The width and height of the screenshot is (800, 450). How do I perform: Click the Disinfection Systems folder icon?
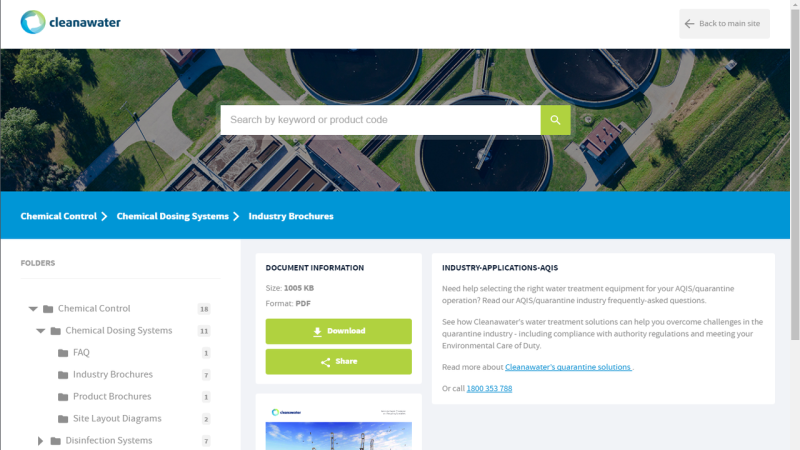[x=56, y=441]
